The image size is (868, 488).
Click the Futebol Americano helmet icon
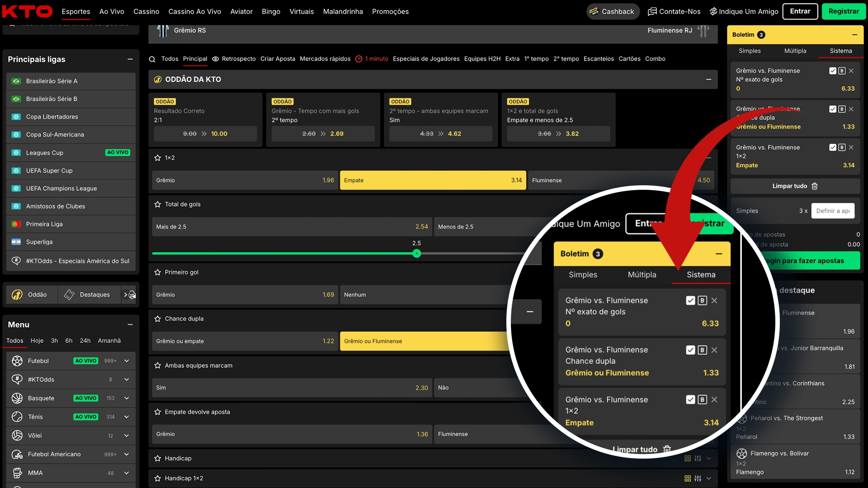point(17,454)
